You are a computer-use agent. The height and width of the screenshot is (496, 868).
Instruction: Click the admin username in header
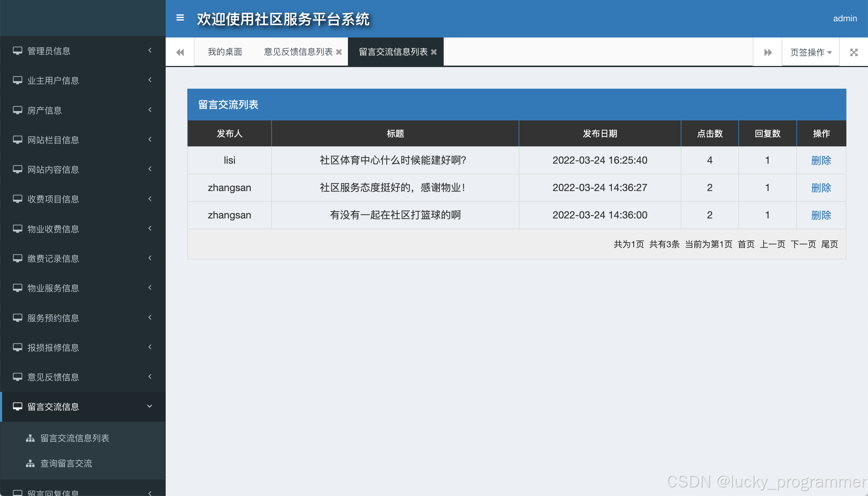pos(845,18)
